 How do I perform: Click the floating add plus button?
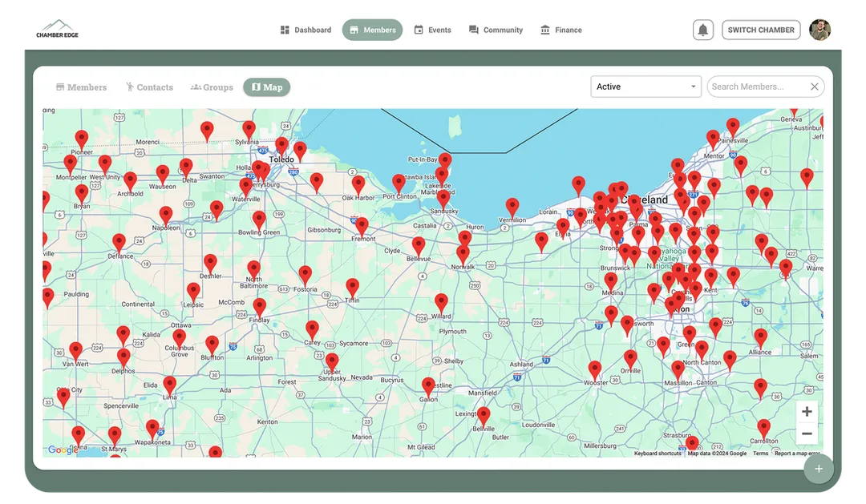tap(819, 469)
